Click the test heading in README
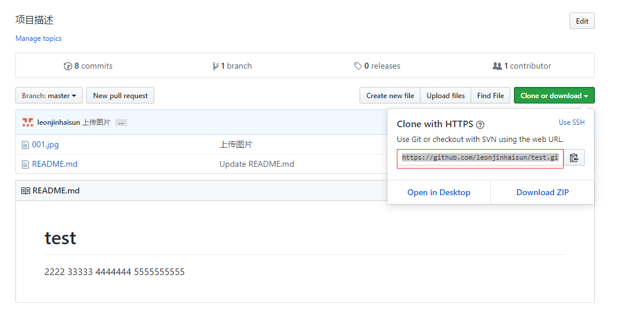 (60, 238)
